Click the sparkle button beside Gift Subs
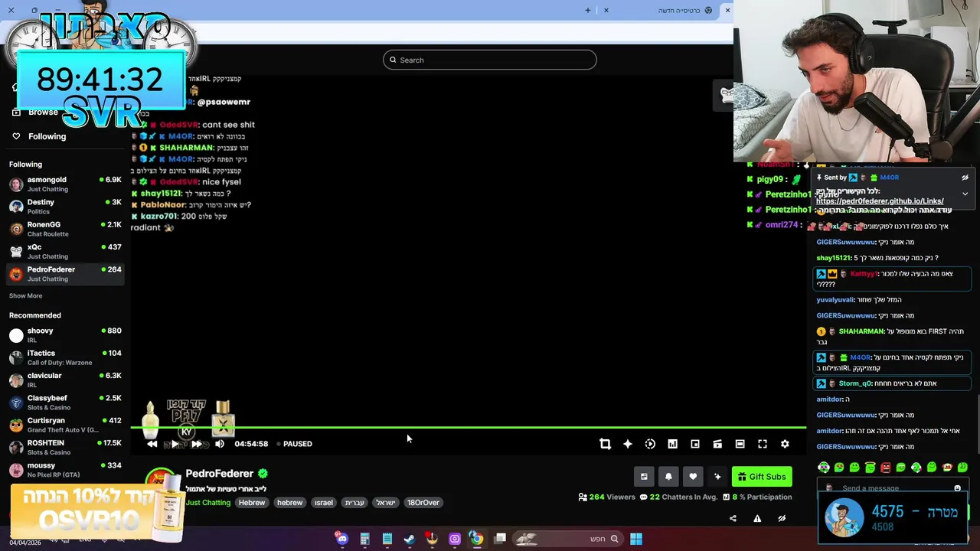This screenshot has width=980, height=551. pos(717,477)
